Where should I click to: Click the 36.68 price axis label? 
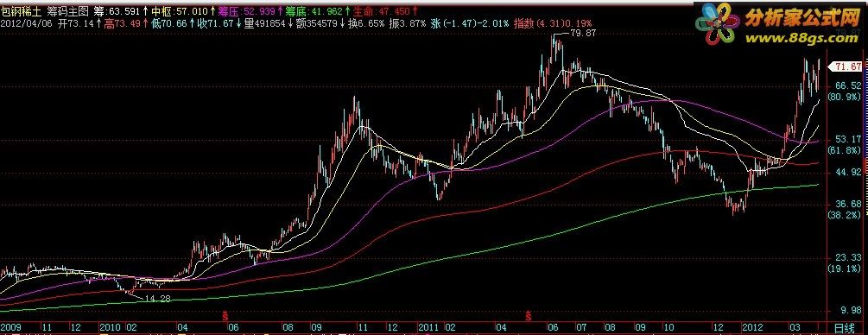[x=848, y=204]
